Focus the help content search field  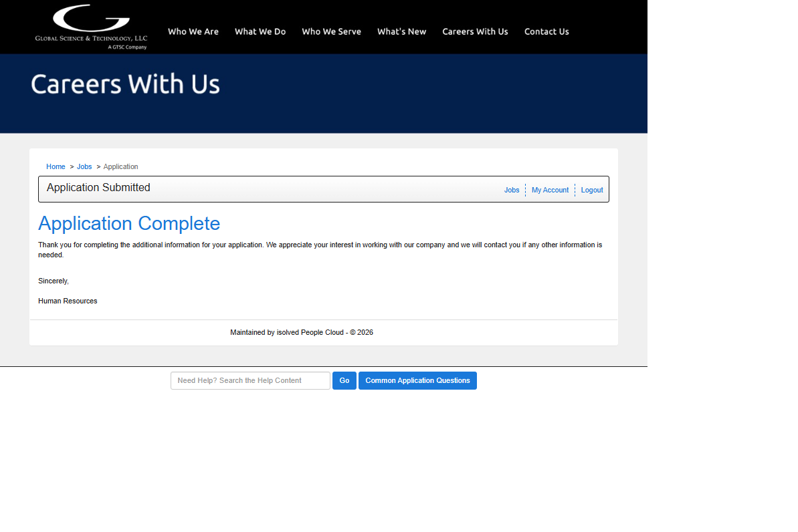coord(250,380)
